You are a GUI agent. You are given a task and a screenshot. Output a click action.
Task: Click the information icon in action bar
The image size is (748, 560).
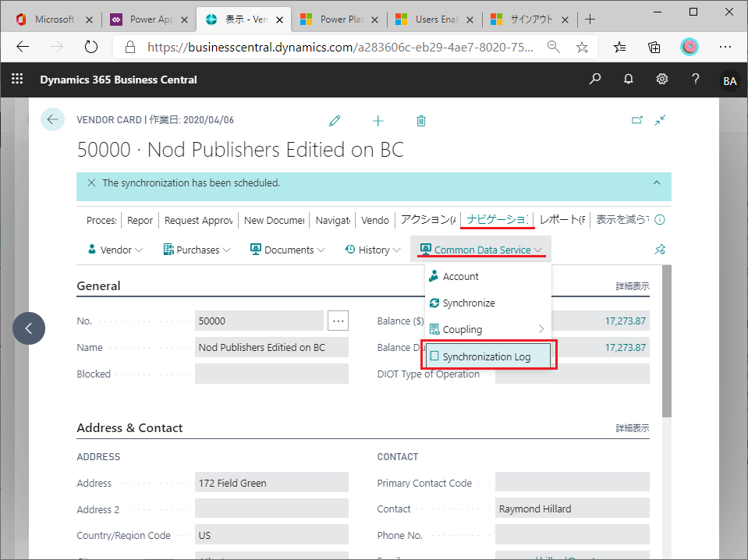660,220
